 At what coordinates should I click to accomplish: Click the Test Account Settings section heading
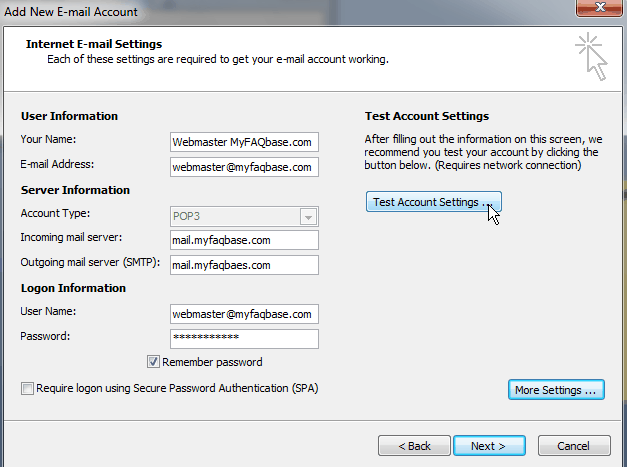(x=426, y=116)
